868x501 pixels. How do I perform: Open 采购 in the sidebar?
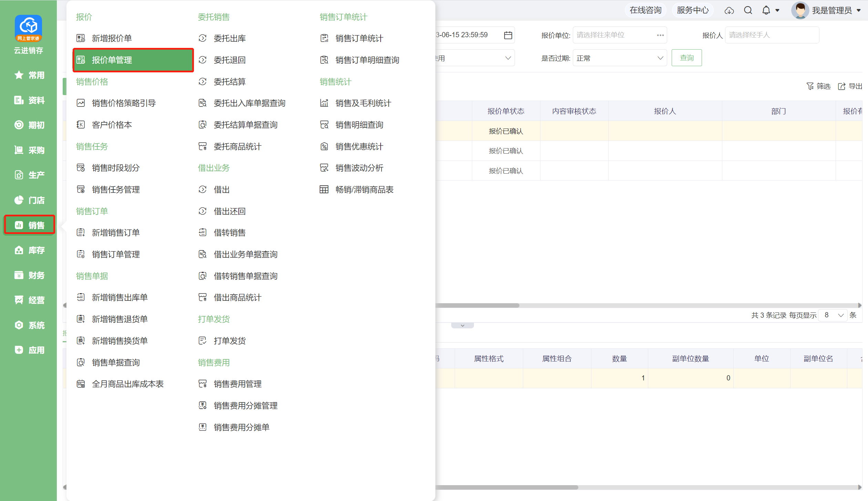29,150
